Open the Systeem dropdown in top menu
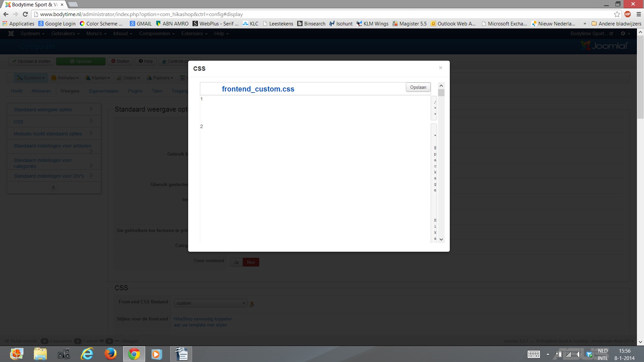Image resolution: width=644 pixels, height=362 pixels. tap(32, 34)
